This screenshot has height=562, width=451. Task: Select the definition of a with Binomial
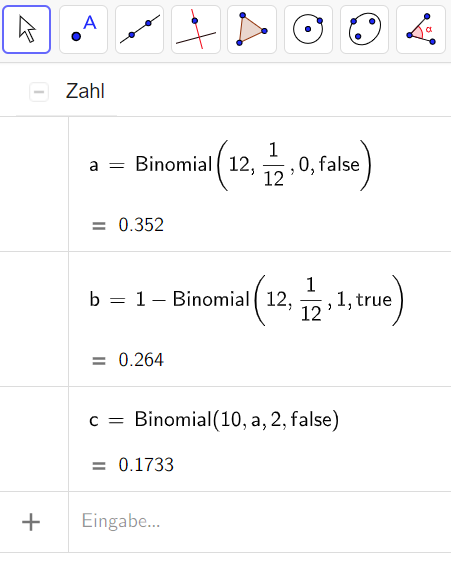pos(230,165)
